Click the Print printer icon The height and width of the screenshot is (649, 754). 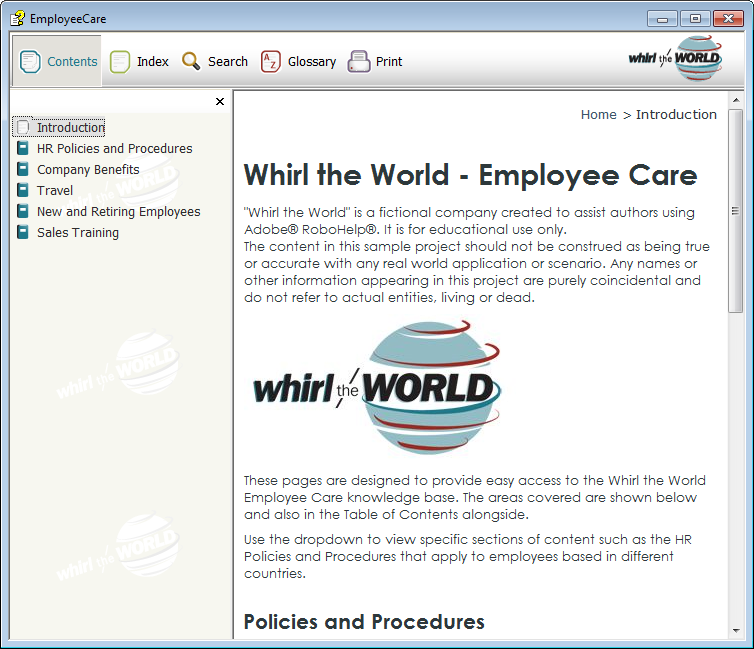coord(359,62)
